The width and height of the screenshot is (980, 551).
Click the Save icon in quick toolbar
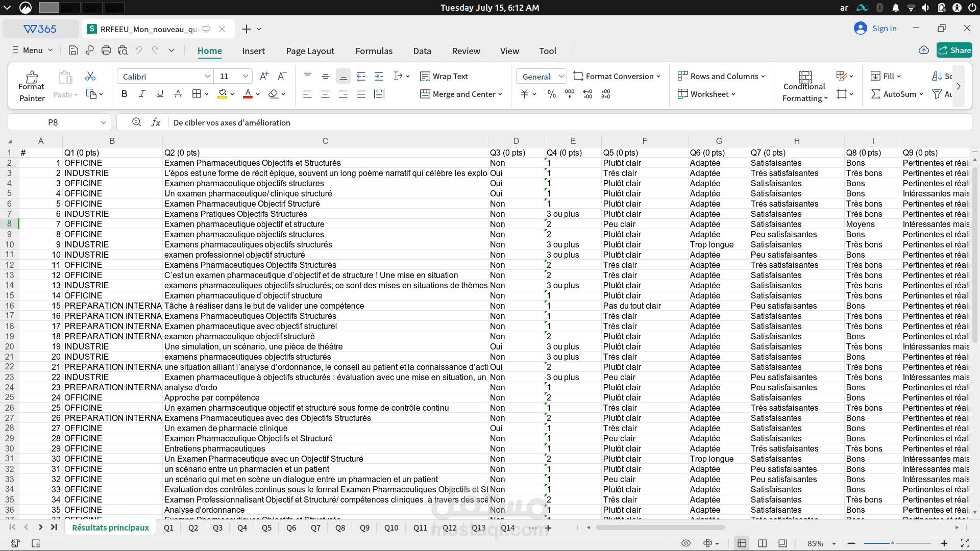(x=73, y=51)
